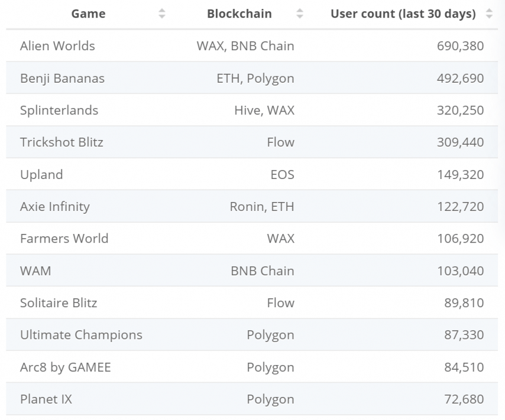Sort table by Blockchain header
This screenshot has width=505, height=420.
(239, 14)
